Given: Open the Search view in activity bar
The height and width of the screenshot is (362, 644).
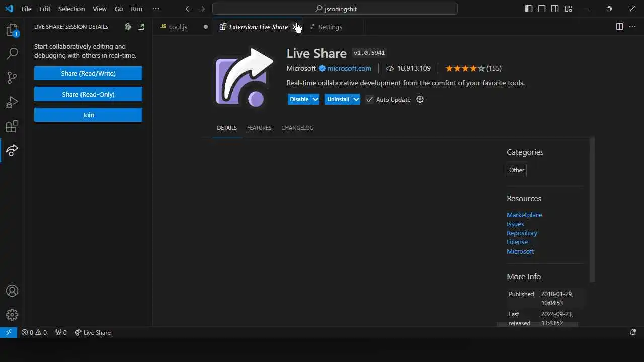Looking at the screenshot, I should [x=12, y=54].
